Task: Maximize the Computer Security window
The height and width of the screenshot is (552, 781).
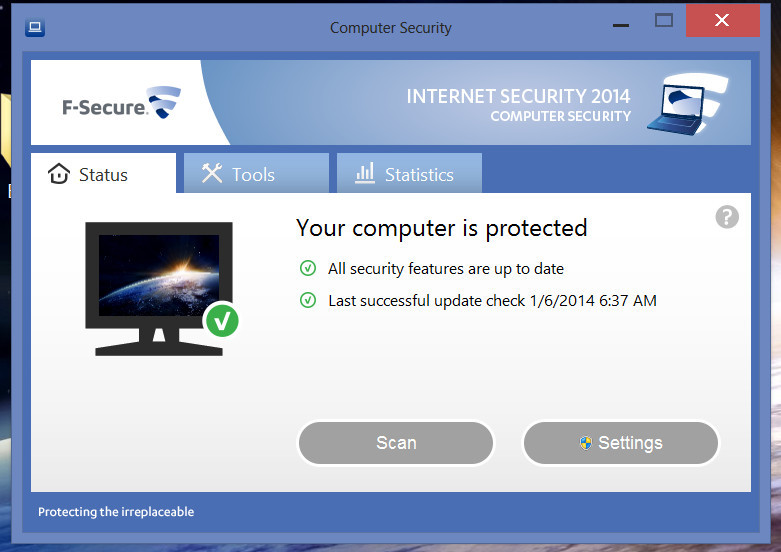Action: [x=663, y=20]
